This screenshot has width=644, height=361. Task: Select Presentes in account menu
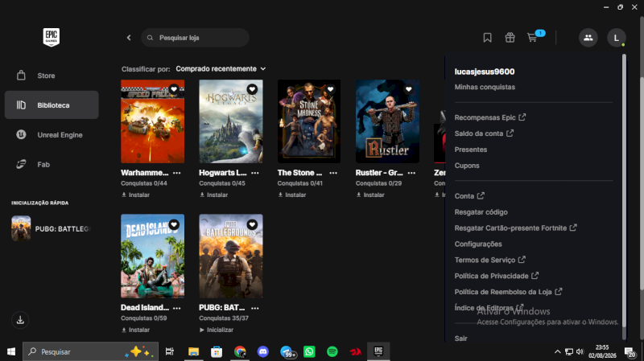tap(471, 150)
